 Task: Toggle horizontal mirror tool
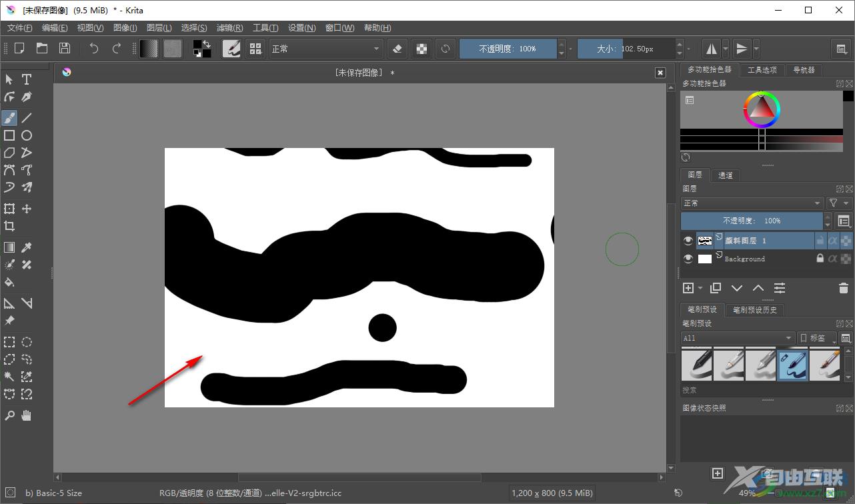(x=712, y=49)
